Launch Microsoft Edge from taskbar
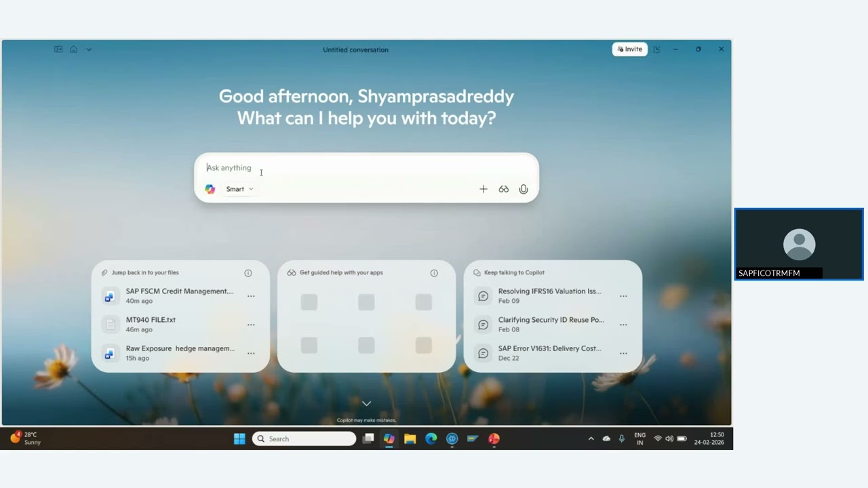This screenshot has width=868, height=488. click(431, 439)
